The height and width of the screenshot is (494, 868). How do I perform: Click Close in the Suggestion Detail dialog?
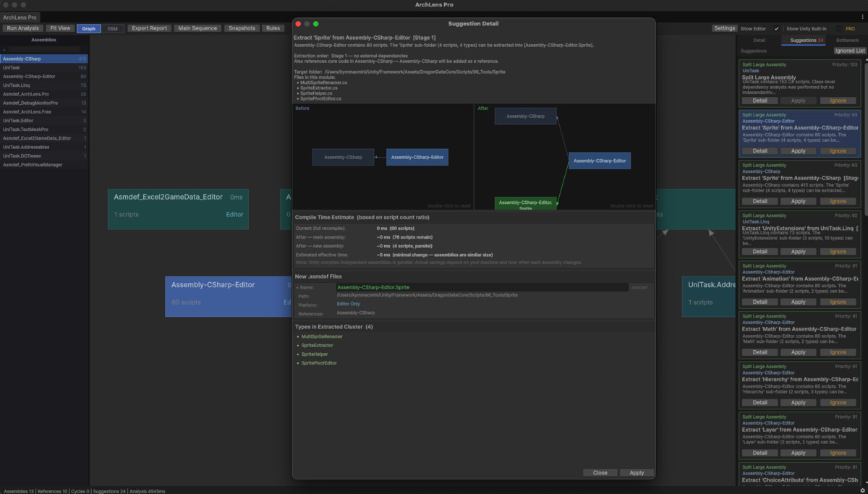pyautogui.click(x=600, y=472)
